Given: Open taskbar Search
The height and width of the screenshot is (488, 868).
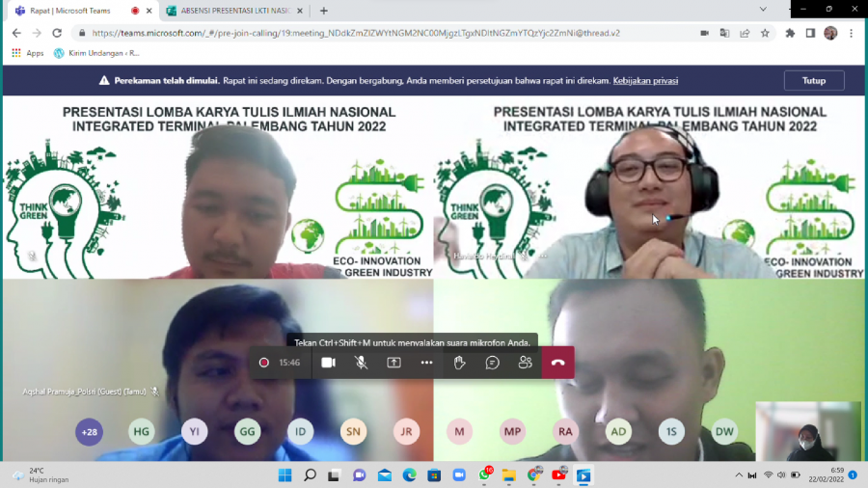Looking at the screenshot, I should 310,475.
